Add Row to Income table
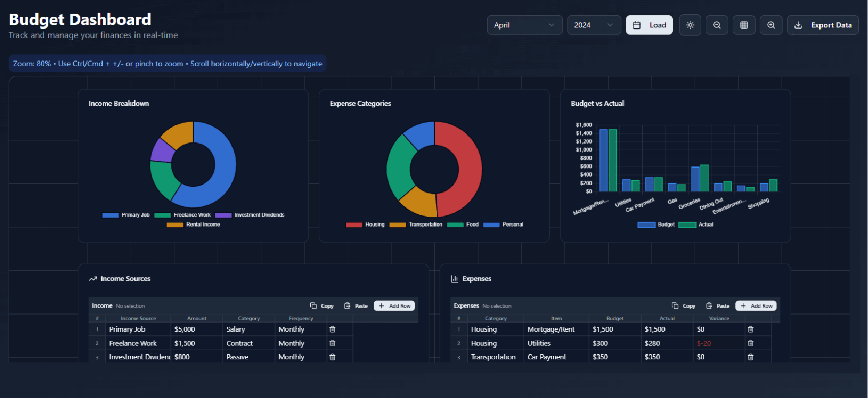The width and height of the screenshot is (868, 398). tap(394, 306)
